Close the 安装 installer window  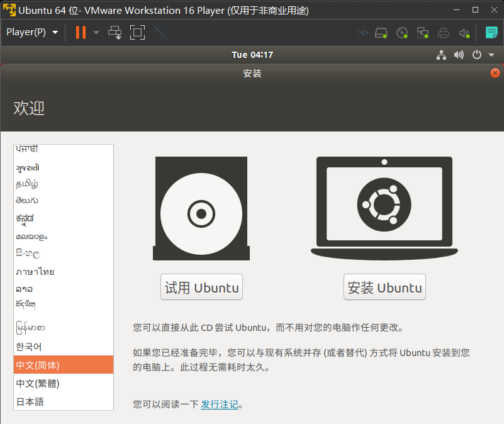point(495,73)
